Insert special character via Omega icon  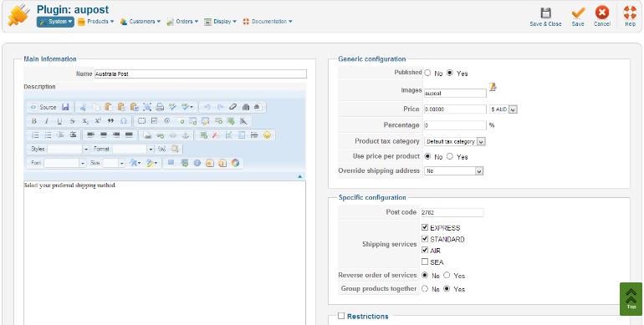coord(123,121)
